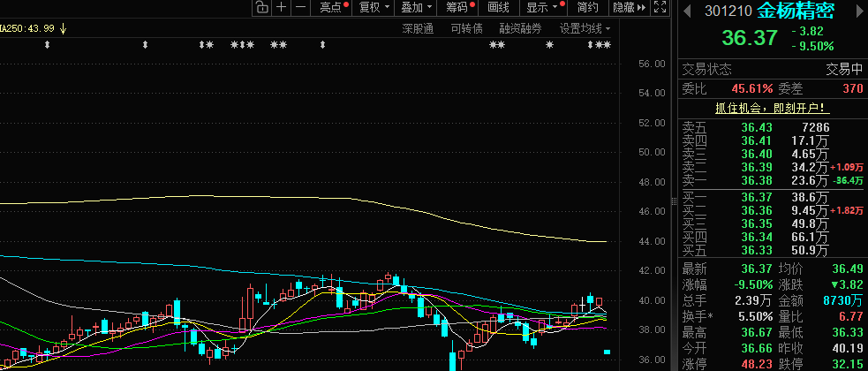868x371 pixels.
Task: Open the 叠加 overlay dropdown
Action: pos(416,7)
